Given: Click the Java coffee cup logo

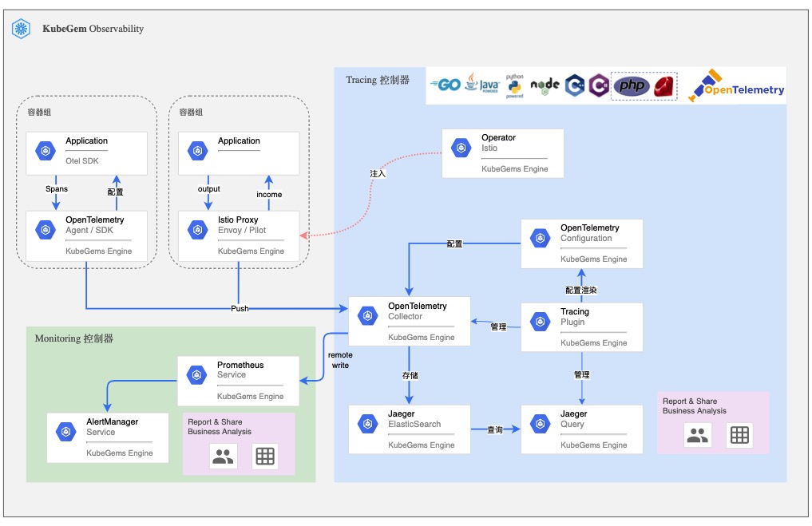Looking at the screenshot, I should (481, 83).
